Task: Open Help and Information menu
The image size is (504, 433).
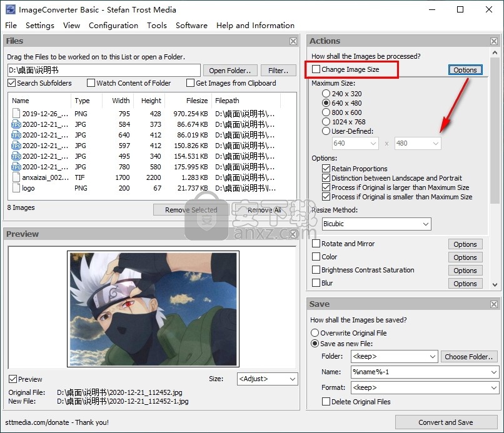Action: [255, 26]
